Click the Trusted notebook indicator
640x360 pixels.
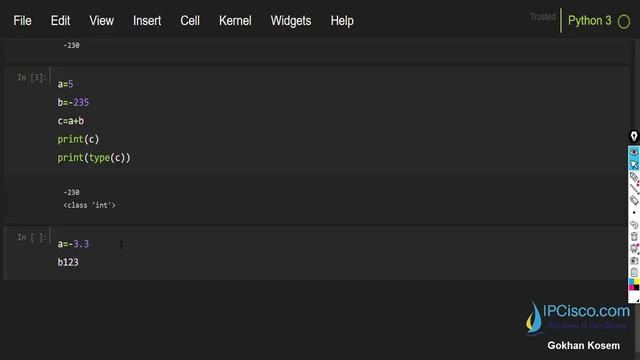coord(542,17)
